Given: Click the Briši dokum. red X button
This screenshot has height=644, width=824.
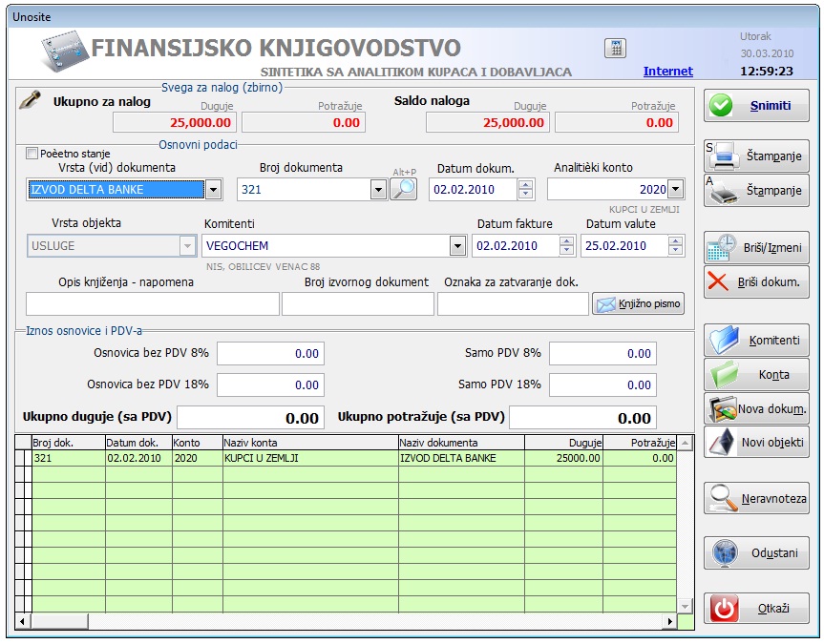Looking at the screenshot, I should coord(756,282).
